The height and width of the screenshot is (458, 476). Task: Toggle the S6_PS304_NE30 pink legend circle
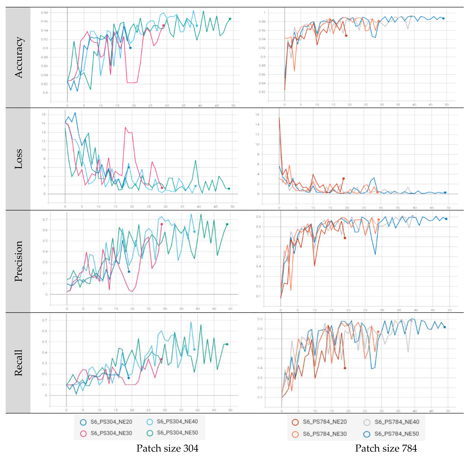83,434
